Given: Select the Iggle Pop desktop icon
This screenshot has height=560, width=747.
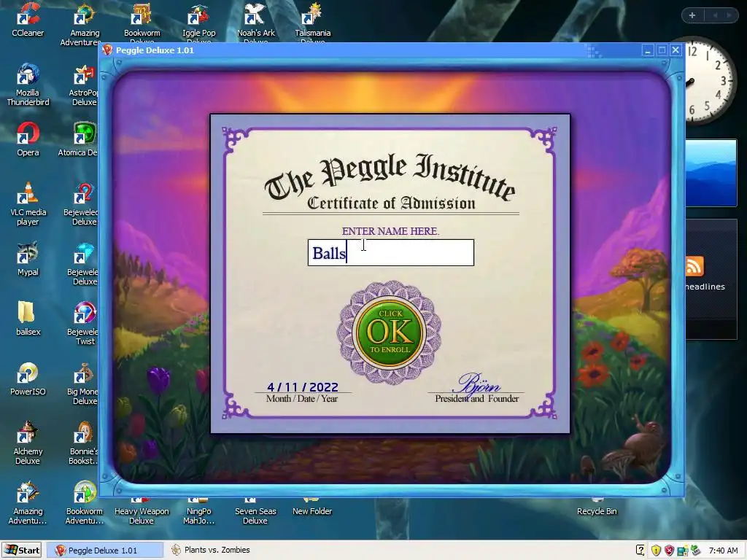Looking at the screenshot, I should [198, 23].
